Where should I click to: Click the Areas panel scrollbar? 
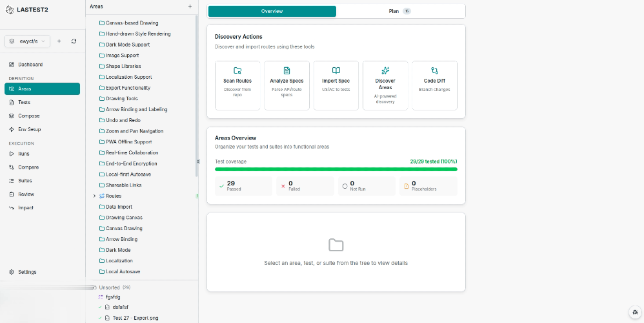[x=197, y=96]
